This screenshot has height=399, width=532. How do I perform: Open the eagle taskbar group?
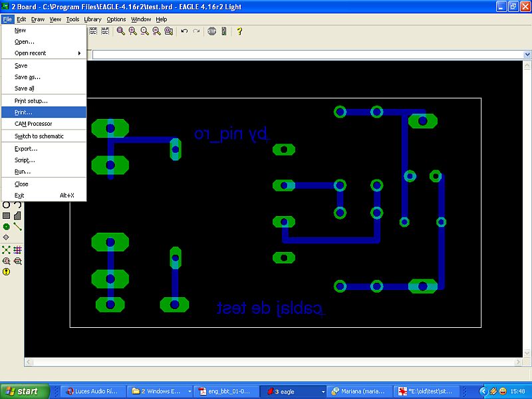click(x=293, y=391)
